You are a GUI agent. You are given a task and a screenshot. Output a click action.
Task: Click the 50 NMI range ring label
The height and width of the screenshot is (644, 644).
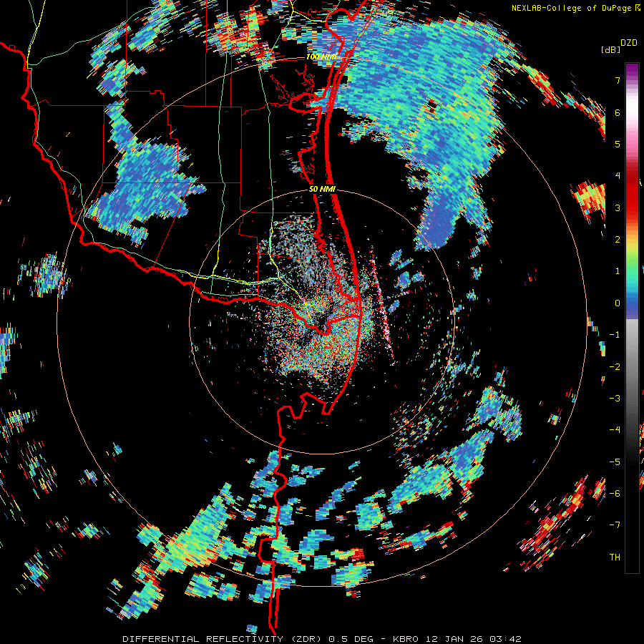point(323,190)
